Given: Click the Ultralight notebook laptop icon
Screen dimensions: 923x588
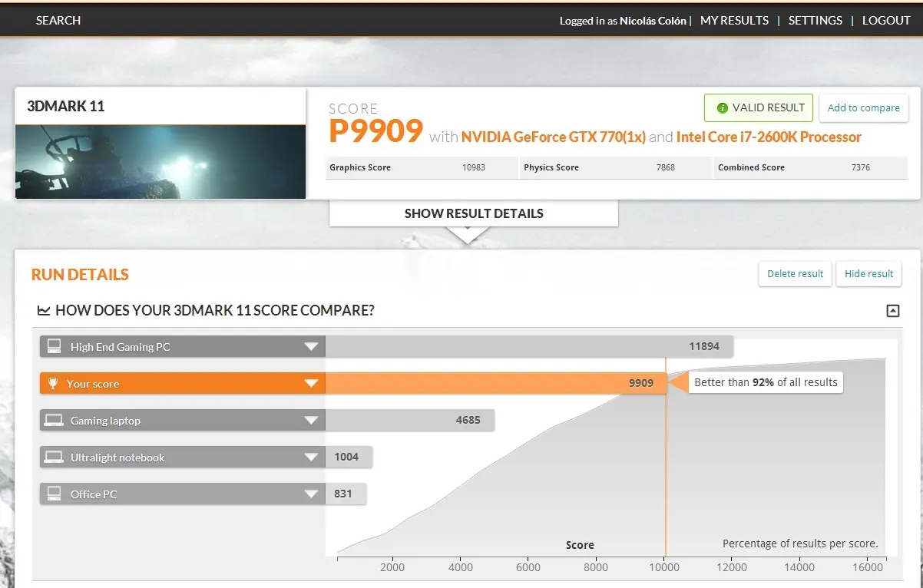Looking at the screenshot, I should click(x=54, y=457).
